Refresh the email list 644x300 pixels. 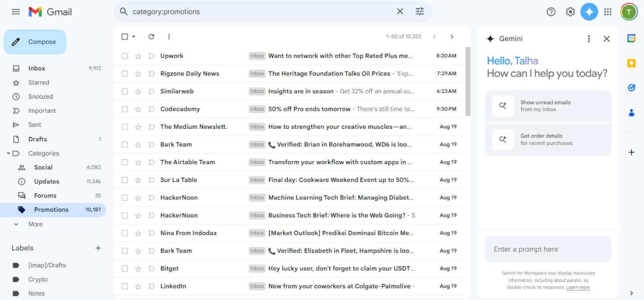pos(150,36)
